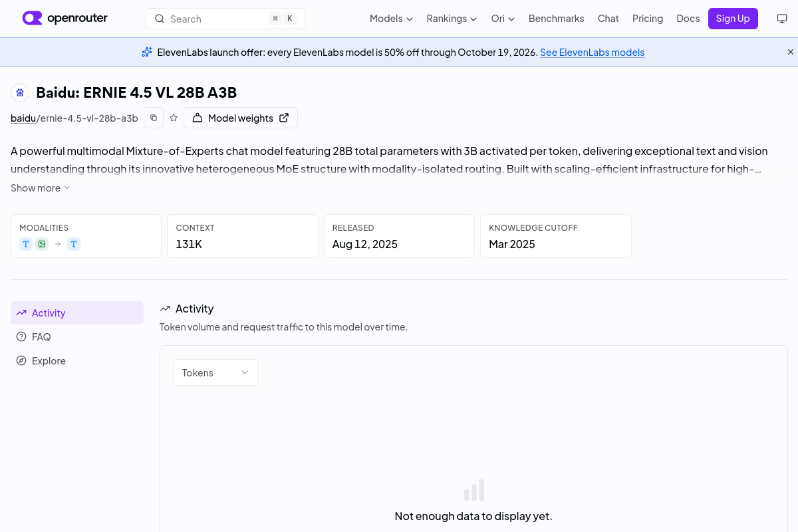Viewport: 798px width, 532px height.
Task: Open Model weights external link
Action: (x=241, y=118)
